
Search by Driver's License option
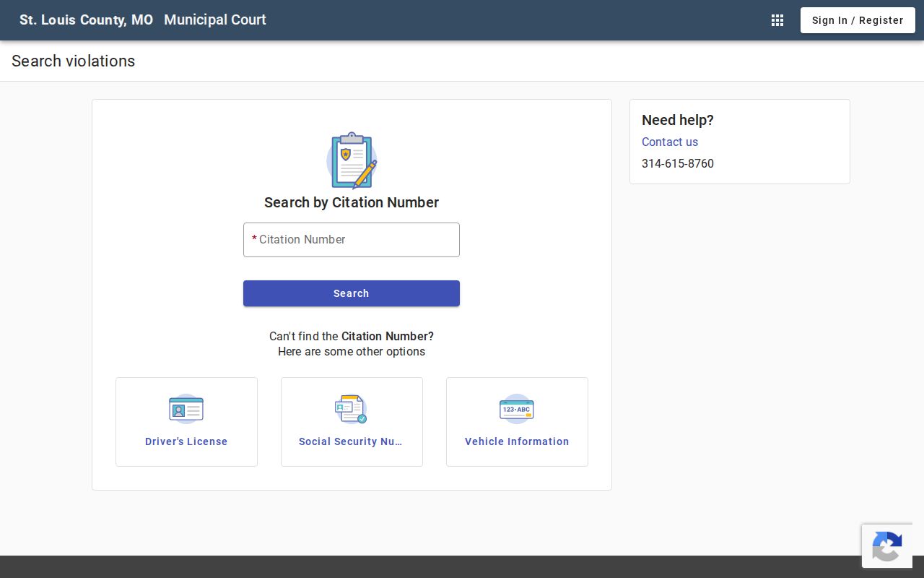point(186,422)
